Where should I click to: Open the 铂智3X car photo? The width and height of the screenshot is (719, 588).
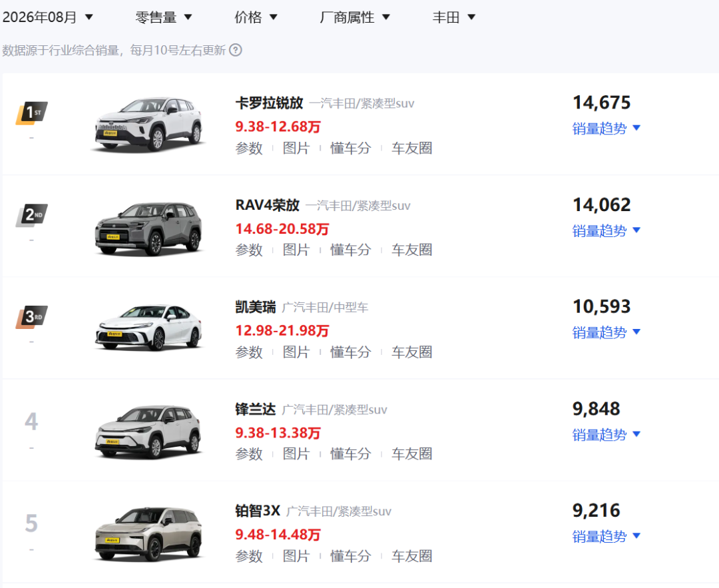tap(148, 534)
